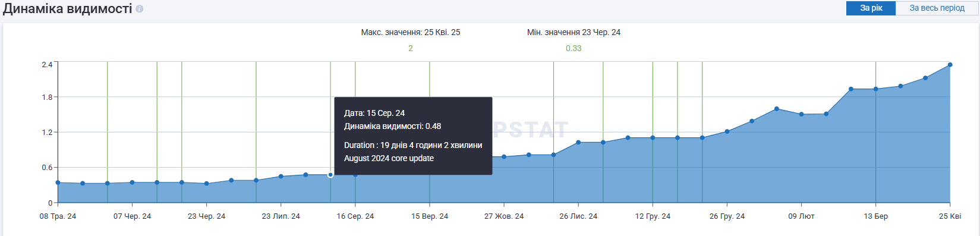This screenshot has width=980, height=236.
Task: Click the green min value 0.33
Action: [573, 48]
